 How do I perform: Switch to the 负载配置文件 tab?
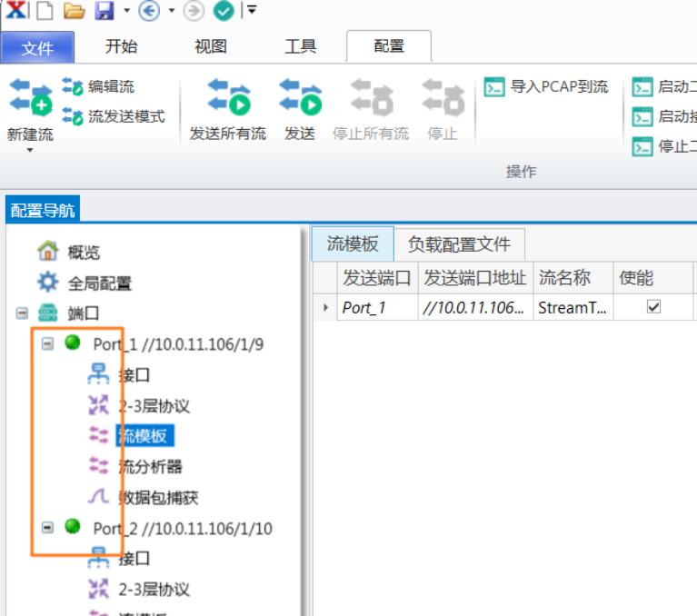459,244
